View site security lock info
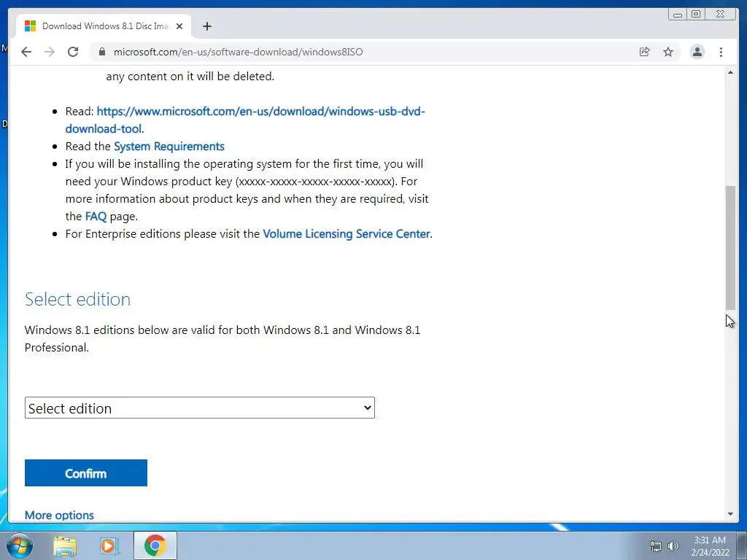The width and height of the screenshot is (747, 560). click(x=102, y=52)
